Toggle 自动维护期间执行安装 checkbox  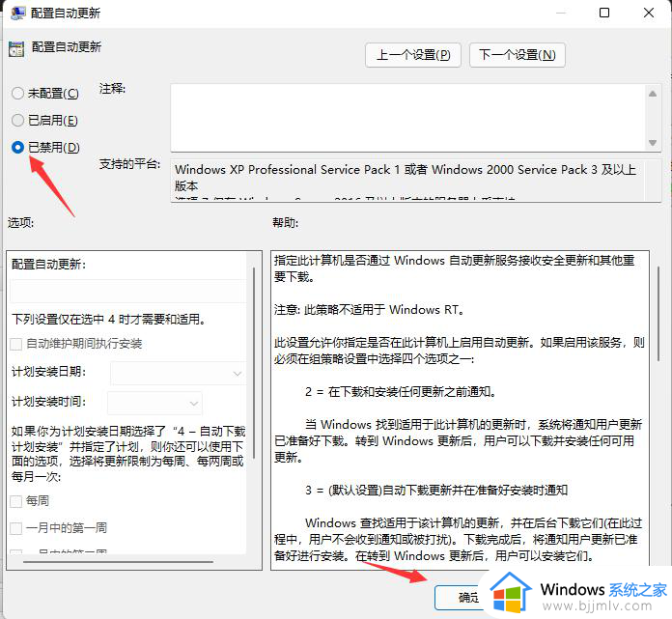coord(15,344)
